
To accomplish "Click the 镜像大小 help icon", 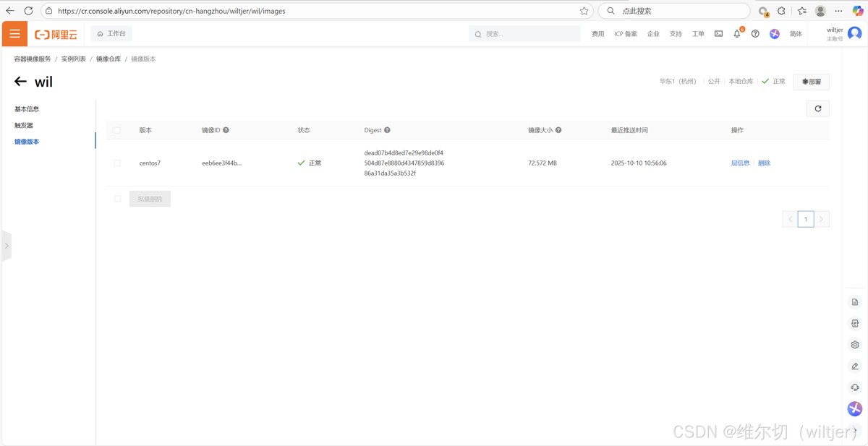I will coord(558,130).
